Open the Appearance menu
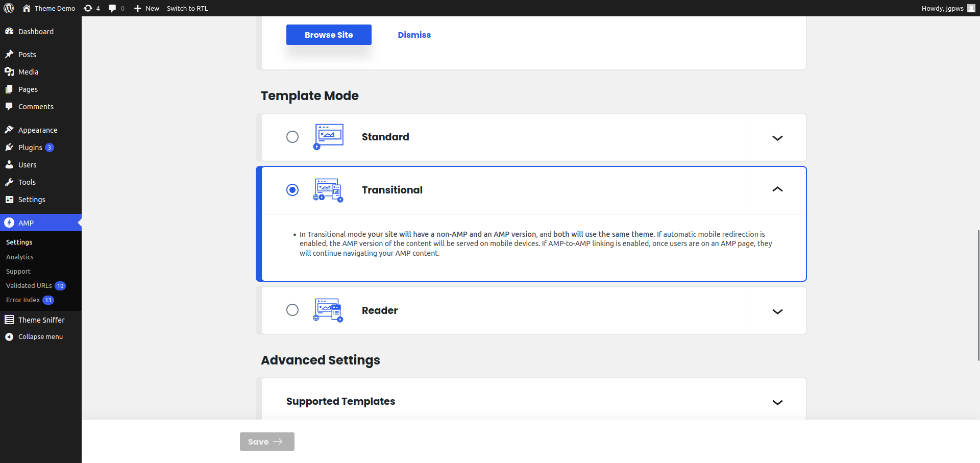The height and width of the screenshot is (463, 980). coord(41,130)
